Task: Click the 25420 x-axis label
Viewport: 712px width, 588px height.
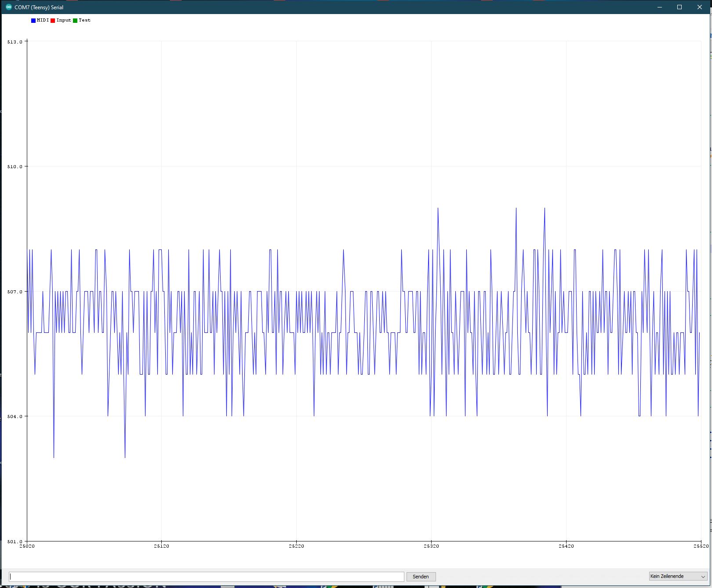Action: (x=566, y=546)
